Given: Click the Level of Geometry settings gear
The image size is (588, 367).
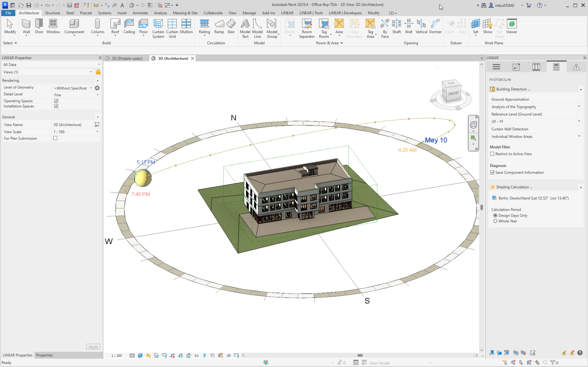Looking at the screenshot, I should 97,88.
